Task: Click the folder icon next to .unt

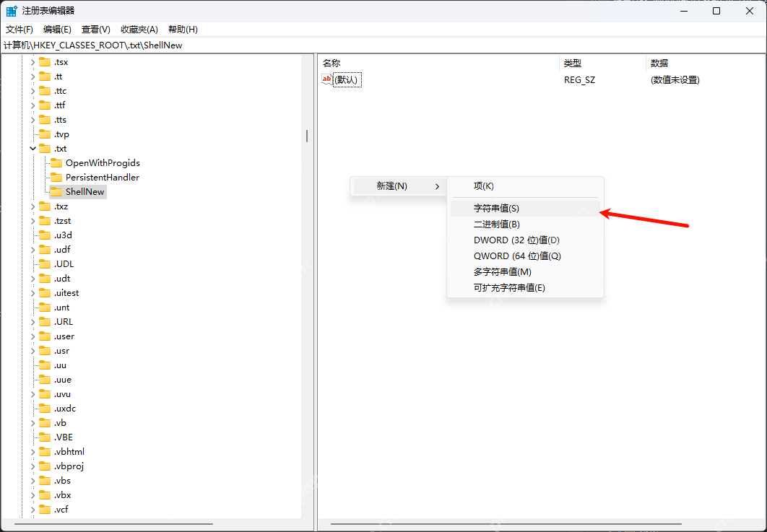Action: [x=45, y=308]
